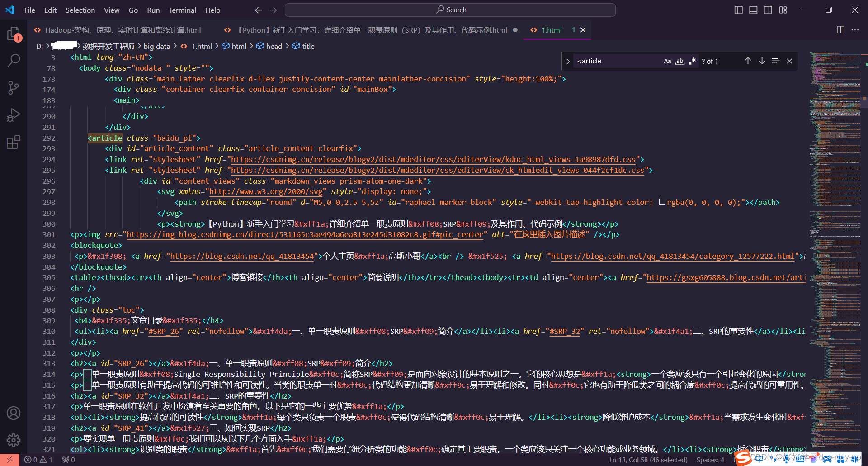Open the blog.csdn.net/qq_41813454 link on line 303
Image resolution: width=868 pixels, height=466 pixels.
pyautogui.click(x=242, y=256)
